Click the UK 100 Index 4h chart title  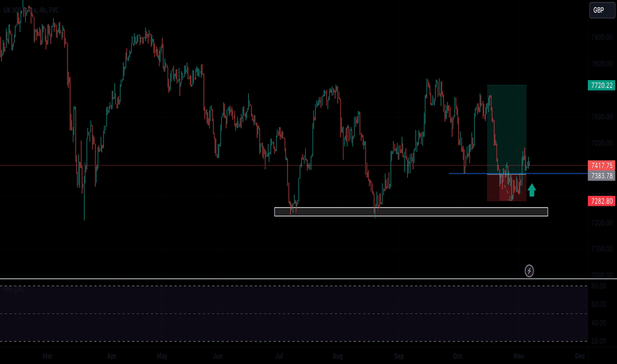click(x=30, y=10)
